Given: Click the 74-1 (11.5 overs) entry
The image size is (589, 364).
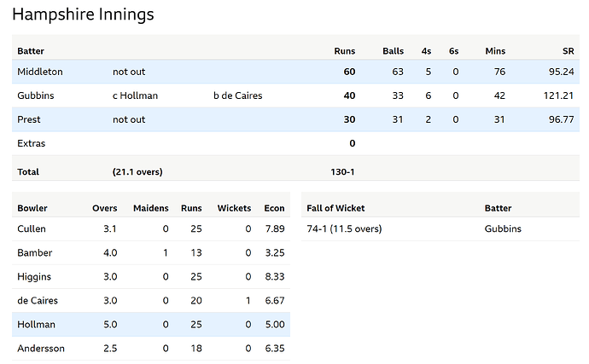Looking at the screenshot, I should click(344, 228).
